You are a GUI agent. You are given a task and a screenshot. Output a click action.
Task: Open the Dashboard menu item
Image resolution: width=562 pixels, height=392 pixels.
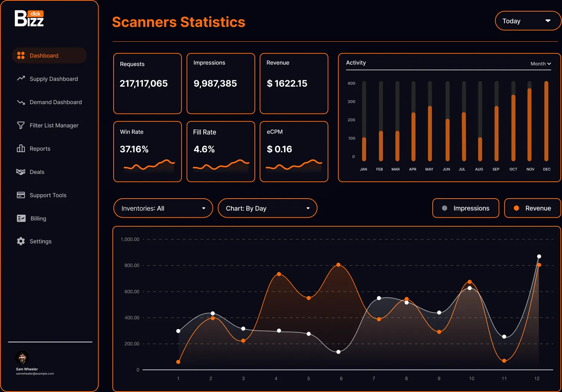[49, 56]
